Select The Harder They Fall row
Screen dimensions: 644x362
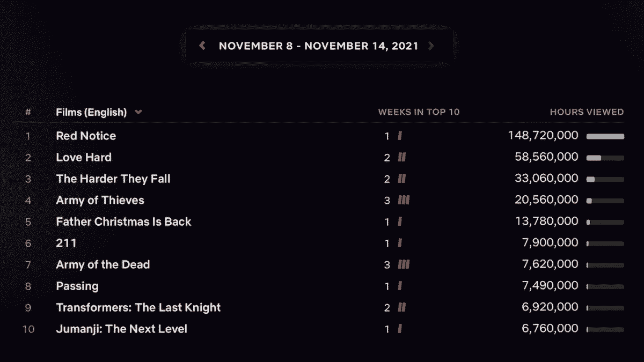[319, 179]
